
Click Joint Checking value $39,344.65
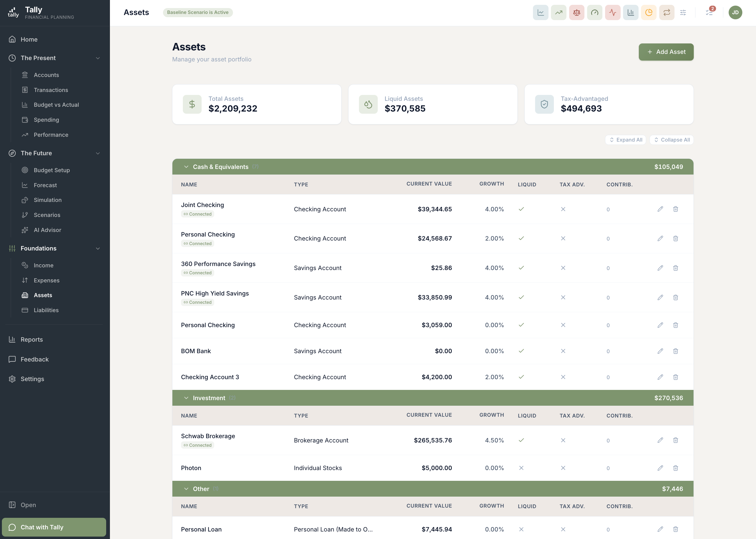(x=435, y=209)
